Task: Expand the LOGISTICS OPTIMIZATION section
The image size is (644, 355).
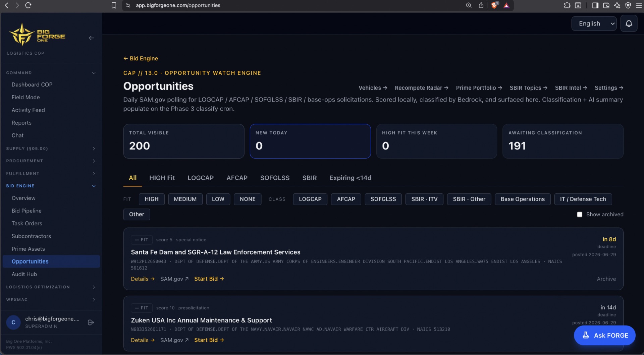Action: (x=51, y=287)
